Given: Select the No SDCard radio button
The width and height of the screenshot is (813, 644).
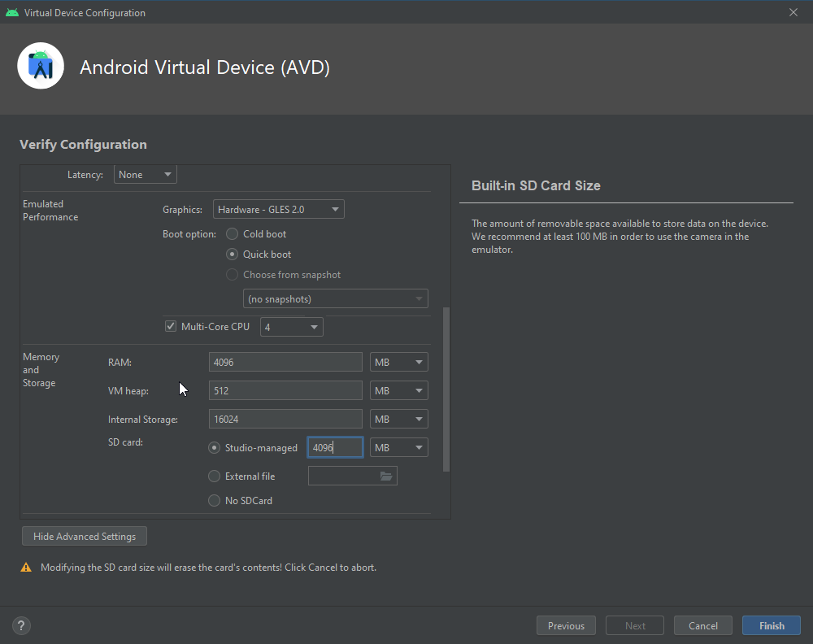Looking at the screenshot, I should tap(215, 501).
